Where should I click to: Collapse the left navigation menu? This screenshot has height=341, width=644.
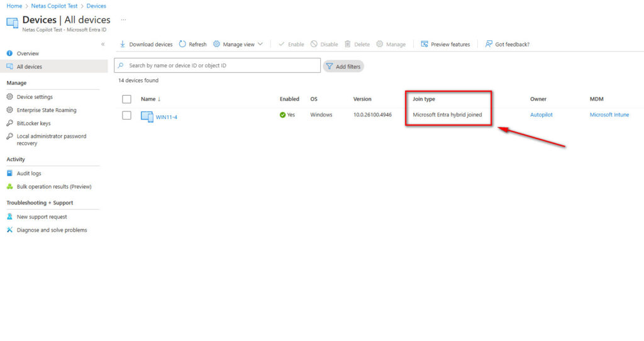[103, 44]
